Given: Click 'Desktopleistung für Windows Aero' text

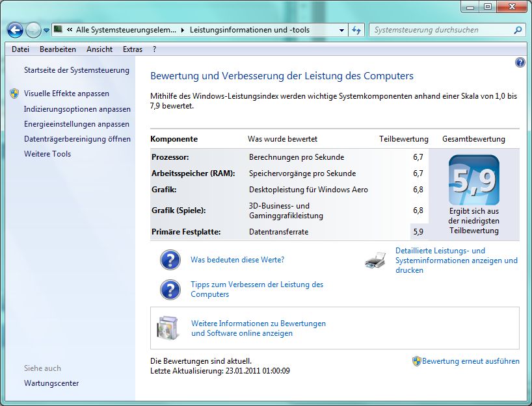Looking at the screenshot, I should click(x=308, y=190).
